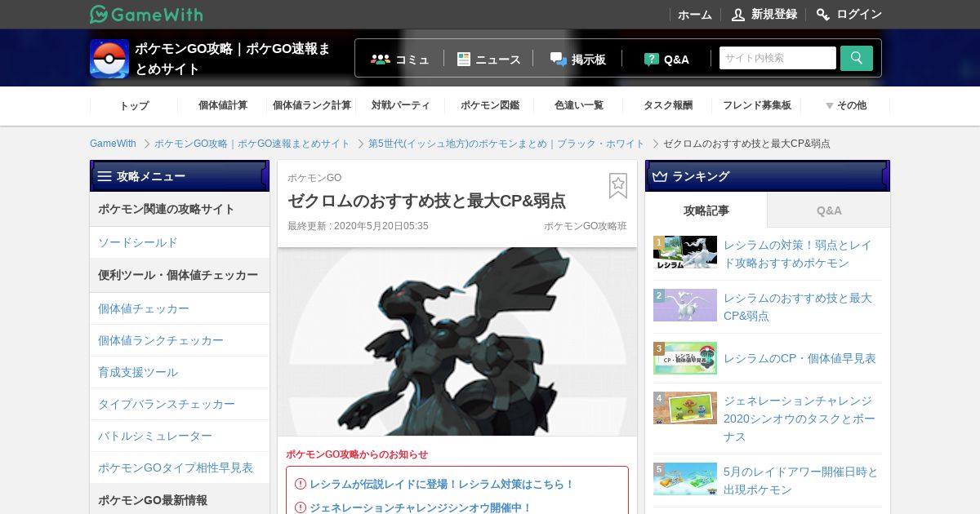980x514 pixels.
Task: Open rank 1 レシラム thumbnail
Action: pyautogui.click(x=685, y=252)
